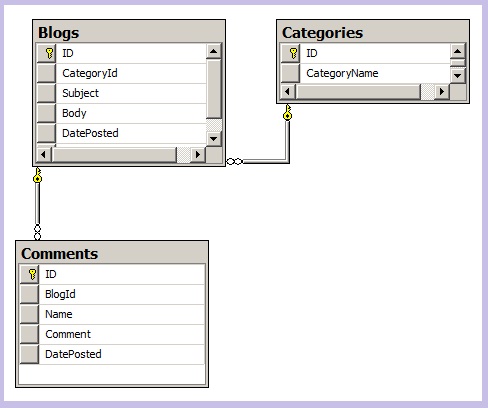Click the Blogs vertical scrollbar thumb
488x408 pixels.
click(214, 89)
